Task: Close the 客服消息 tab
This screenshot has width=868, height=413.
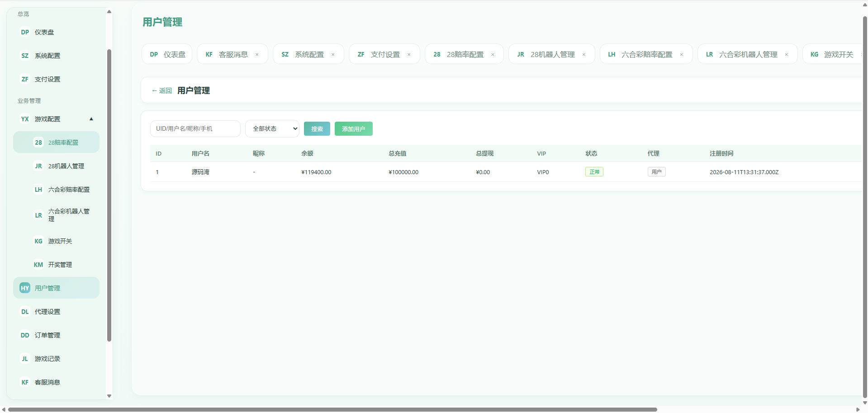Action: click(x=257, y=55)
